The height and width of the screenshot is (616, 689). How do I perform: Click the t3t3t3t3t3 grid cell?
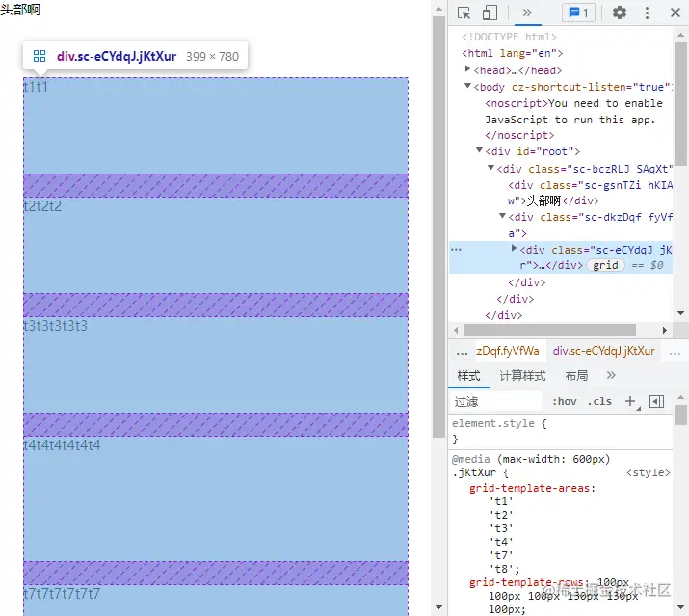pos(215,365)
